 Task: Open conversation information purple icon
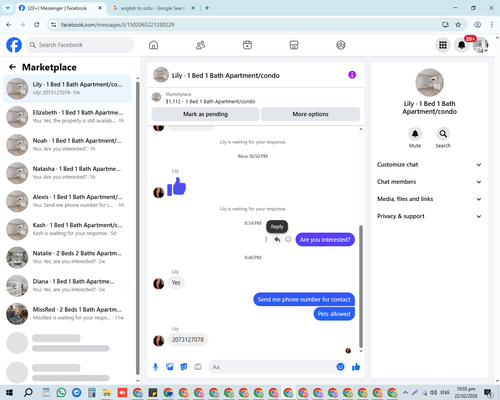coord(352,75)
